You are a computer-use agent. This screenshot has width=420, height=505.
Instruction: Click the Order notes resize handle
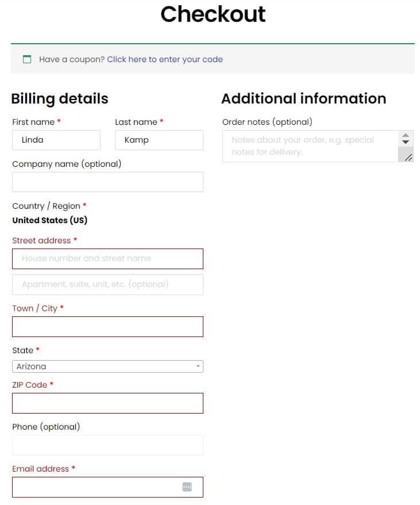[x=409, y=158]
